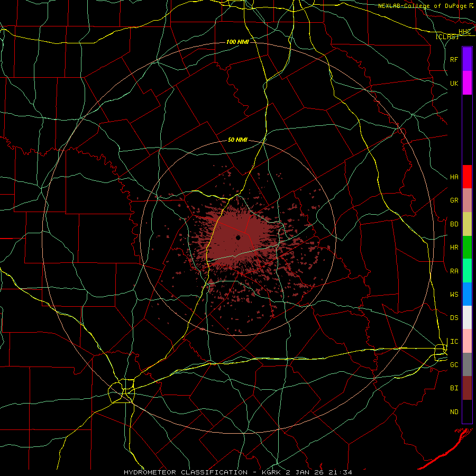Image resolution: width=476 pixels, height=476 pixels.
Task: Click the UK magenta legend color block
Action: [x=467, y=83]
